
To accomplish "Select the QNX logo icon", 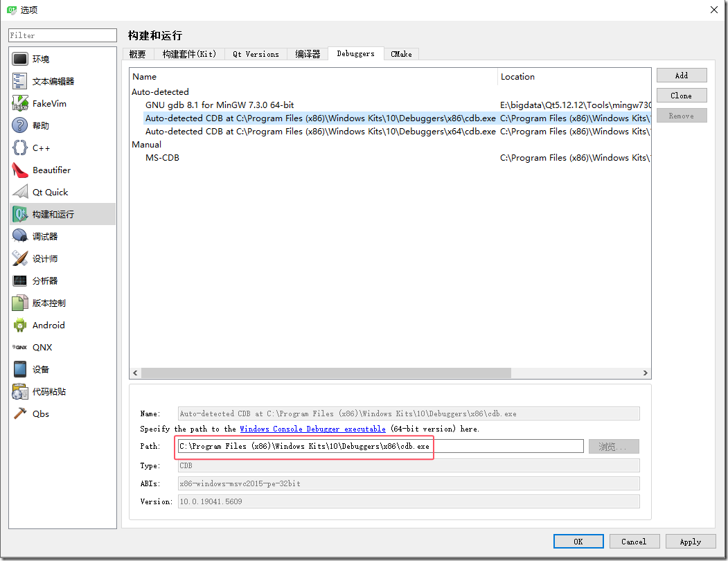I will coord(20,347).
